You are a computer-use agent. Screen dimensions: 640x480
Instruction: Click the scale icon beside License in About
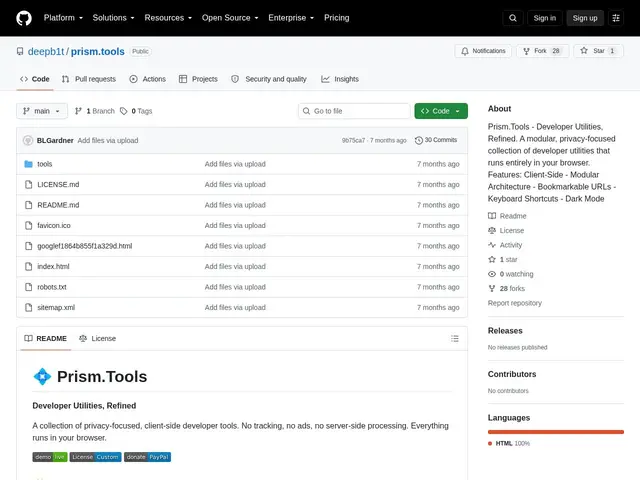click(x=492, y=231)
